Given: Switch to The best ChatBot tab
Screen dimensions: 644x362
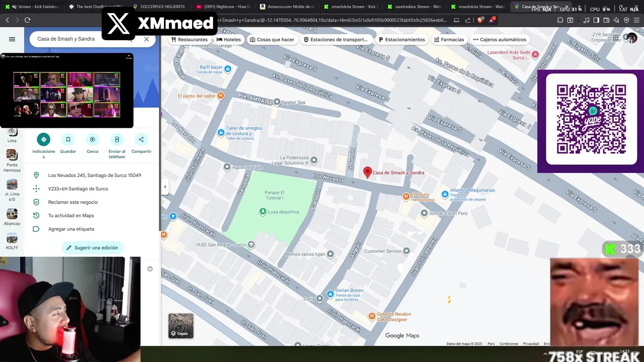Looking at the screenshot, I should 96,7.
